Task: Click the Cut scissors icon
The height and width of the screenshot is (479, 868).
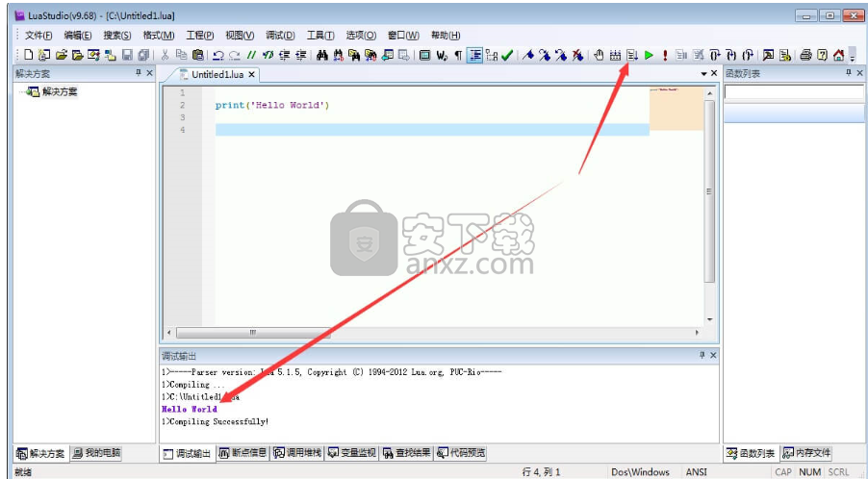Action: tap(165, 56)
